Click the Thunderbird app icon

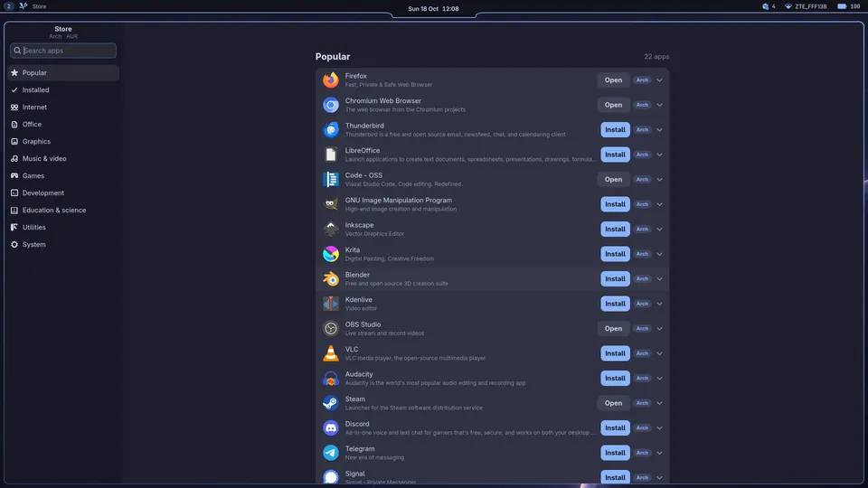331,129
